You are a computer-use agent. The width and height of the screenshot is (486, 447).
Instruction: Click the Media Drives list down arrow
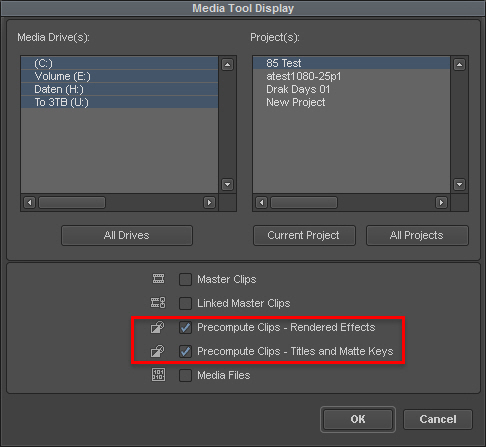pyautogui.click(x=228, y=184)
